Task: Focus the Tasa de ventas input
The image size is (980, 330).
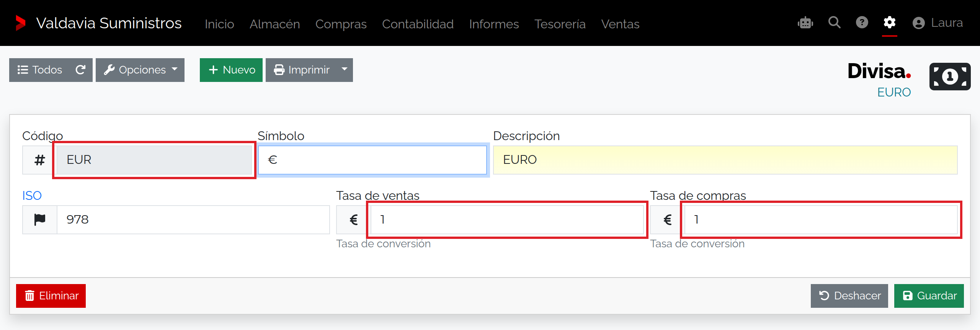Action: pos(507,220)
